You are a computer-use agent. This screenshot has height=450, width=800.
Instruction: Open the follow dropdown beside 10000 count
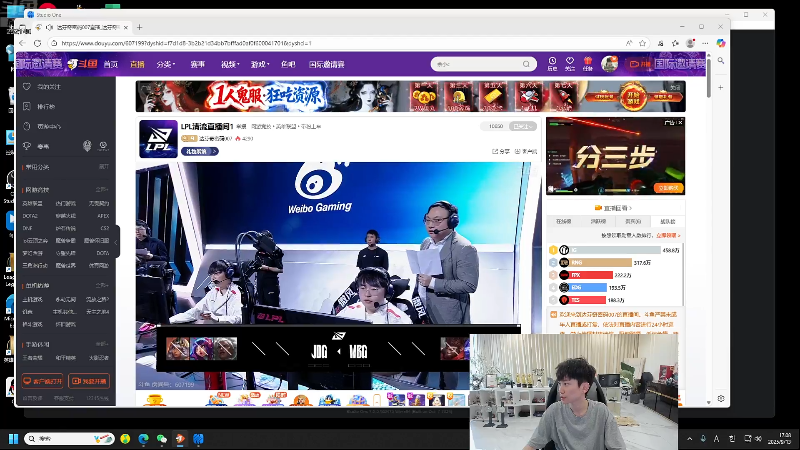coord(524,126)
